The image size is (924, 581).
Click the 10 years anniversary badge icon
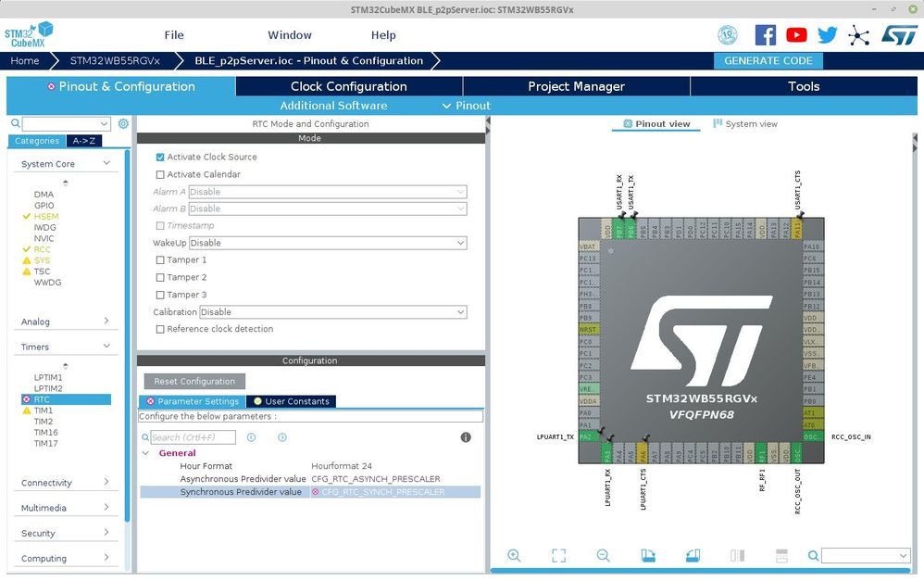[x=728, y=35]
